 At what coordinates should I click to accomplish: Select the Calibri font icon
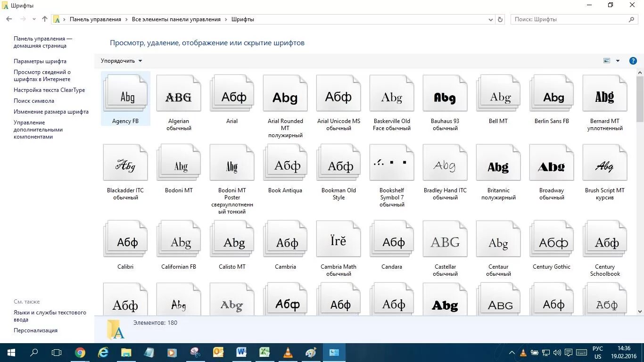click(125, 239)
